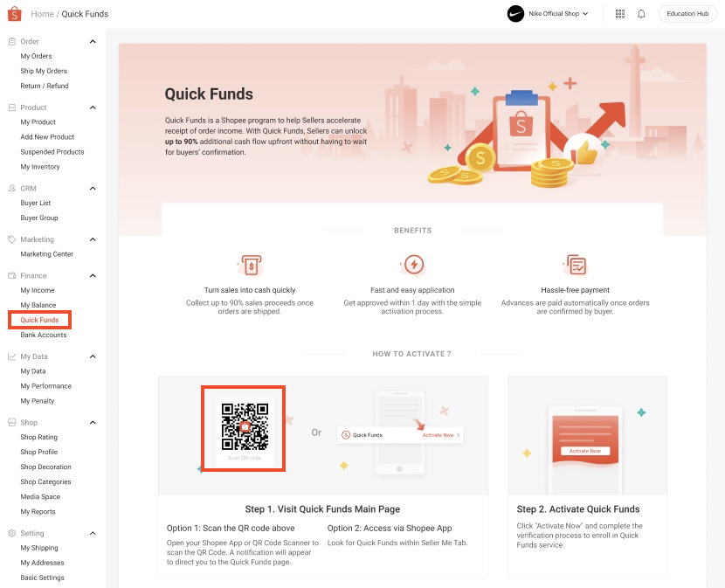Screen dimensions: 725x588
Task: Scan the QR code image on Quick Funds page
Action: pos(243,428)
